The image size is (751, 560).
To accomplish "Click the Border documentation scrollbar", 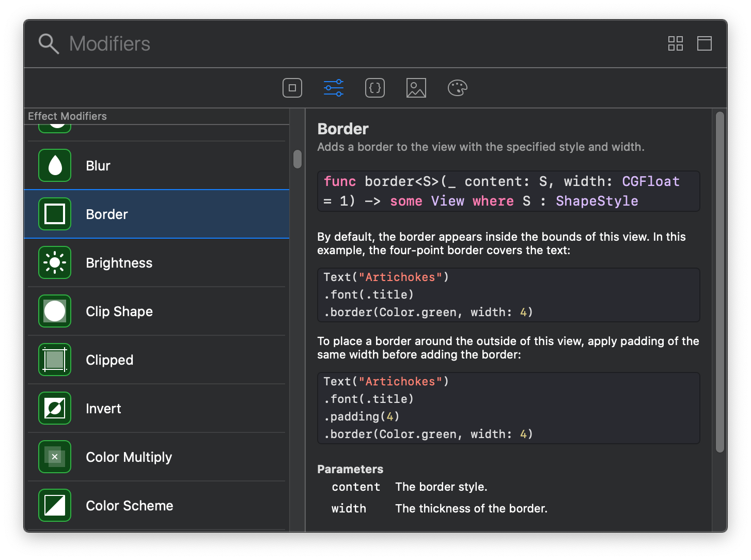I will pyautogui.click(x=720, y=282).
